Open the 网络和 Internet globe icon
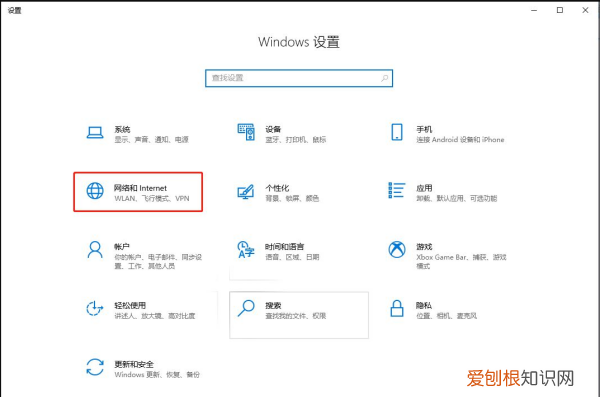 point(95,191)
